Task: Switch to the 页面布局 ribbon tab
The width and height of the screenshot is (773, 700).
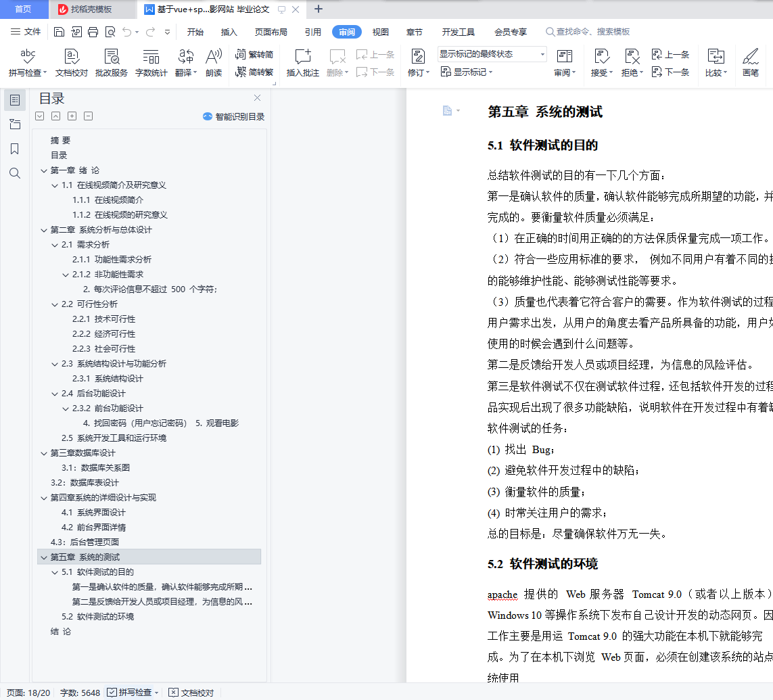Action: 271,32
